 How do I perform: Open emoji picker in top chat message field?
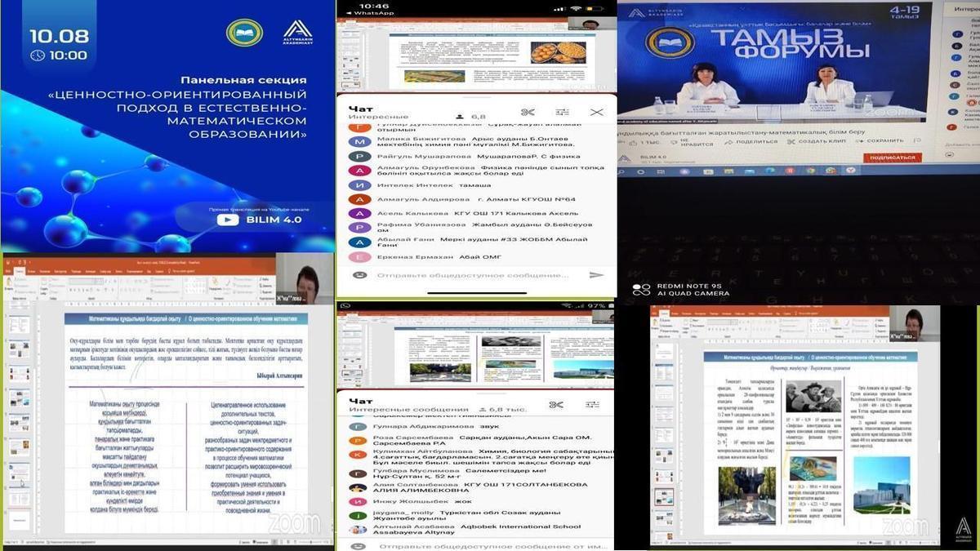coord(358,275)
